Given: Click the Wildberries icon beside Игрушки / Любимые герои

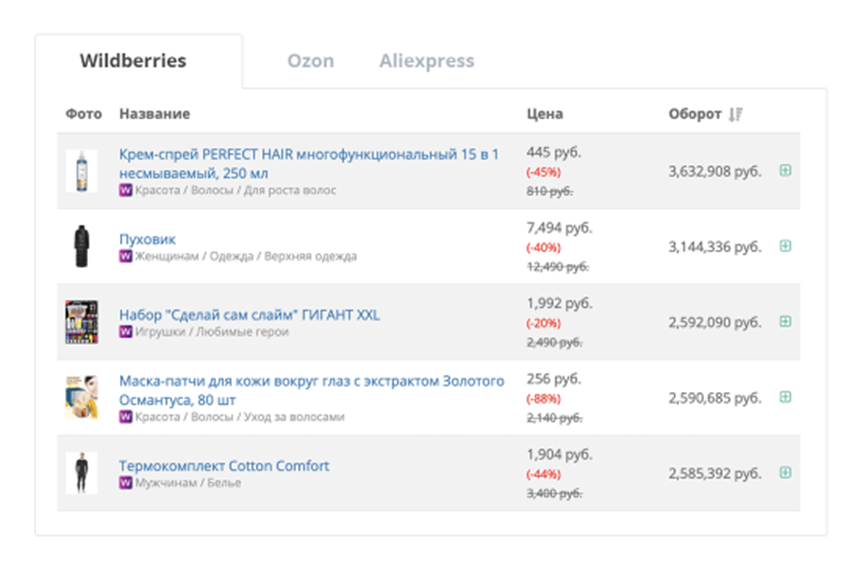Looking at the screenshot, I should pyautogui.click(x=125, y=332).
